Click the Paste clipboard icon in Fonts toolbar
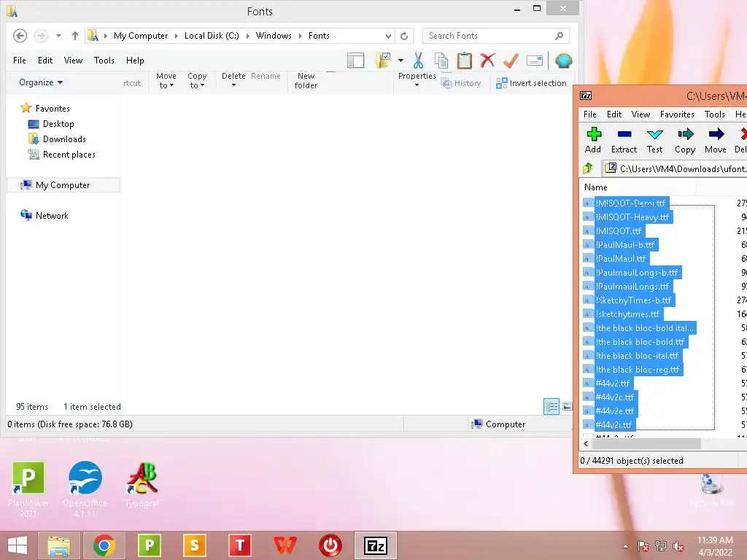 [x=464, y=61]
